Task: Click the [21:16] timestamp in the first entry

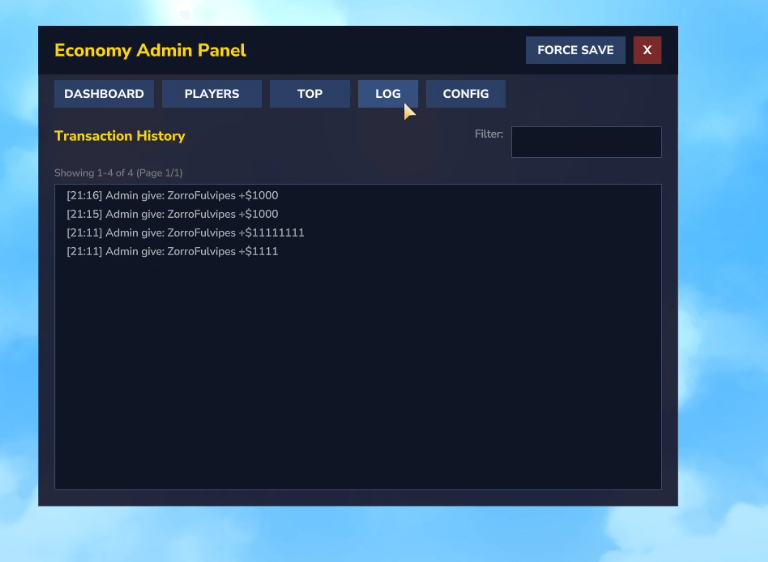Action: [x=84, y=196]
